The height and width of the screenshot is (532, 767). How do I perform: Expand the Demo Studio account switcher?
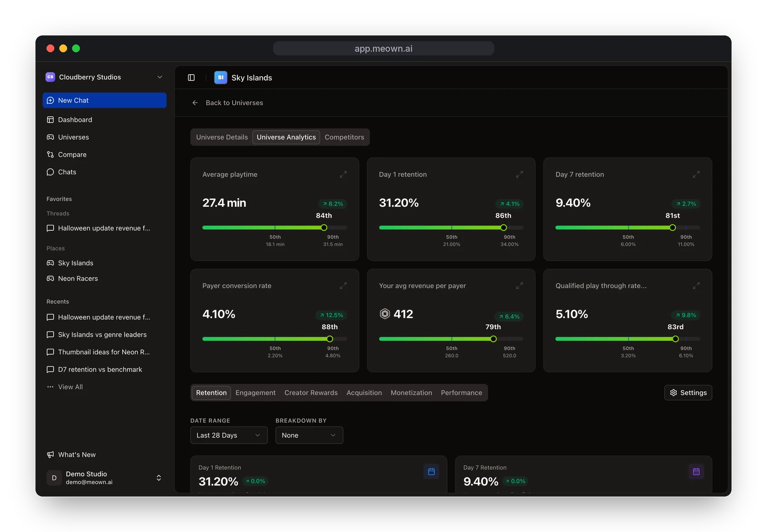159,478
